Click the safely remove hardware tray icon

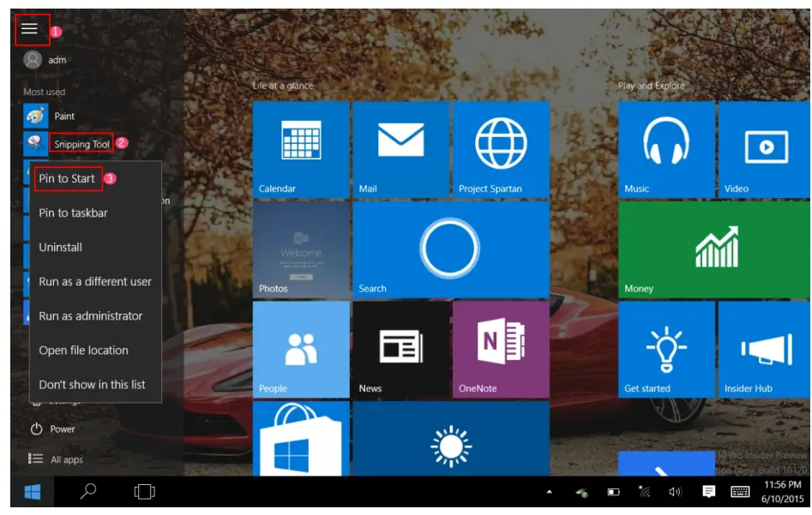tap(581, 492)
